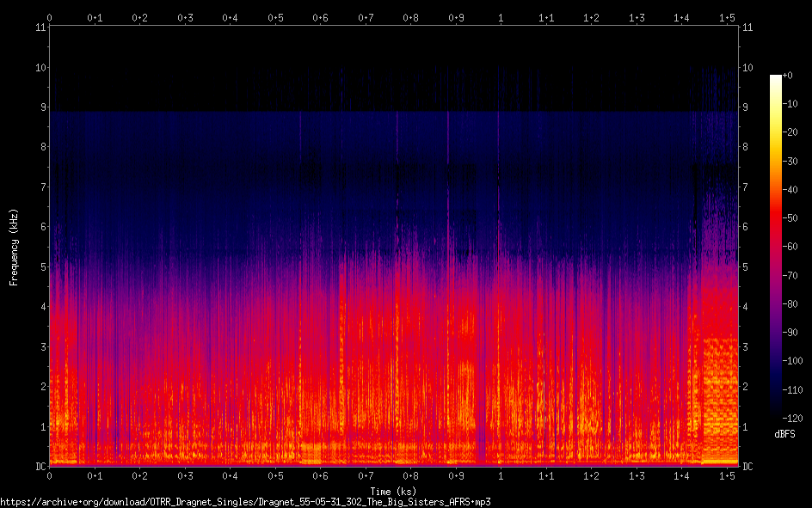Image resolution: width=812 pixels, height=508 pixels.
Task: Click the 0 tick on the bottom time axis
Action: (49, 475)
